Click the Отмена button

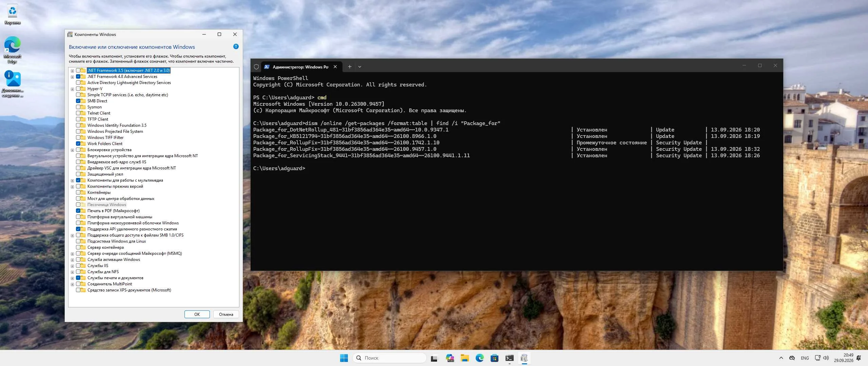[226, 314]
